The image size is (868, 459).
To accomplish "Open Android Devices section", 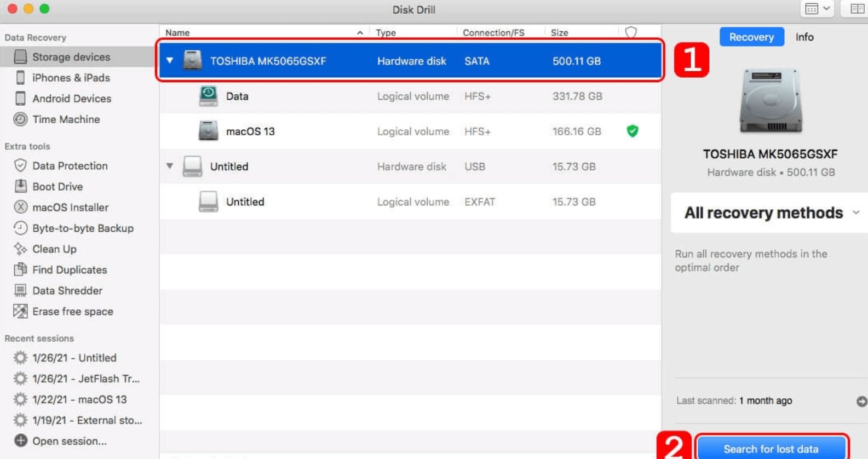I will pos(71,99).
